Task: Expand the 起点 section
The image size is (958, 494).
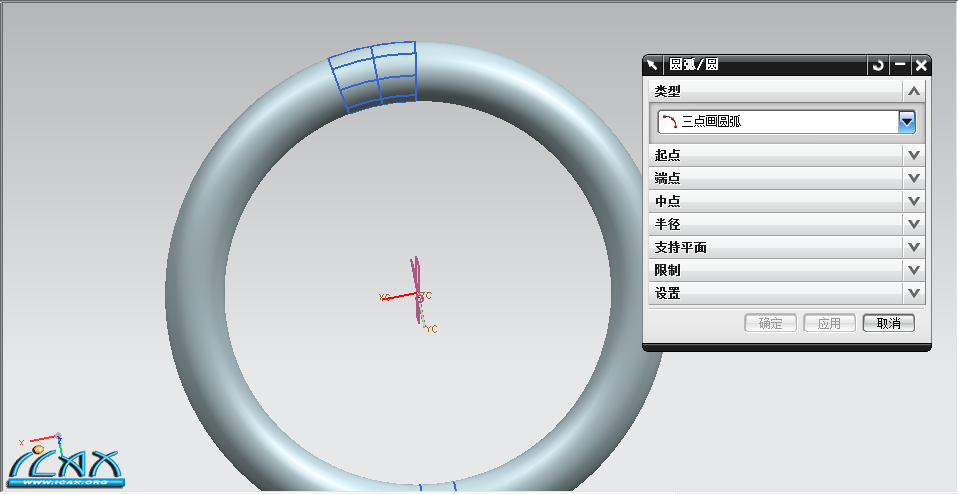Action: tap(913, 155)
